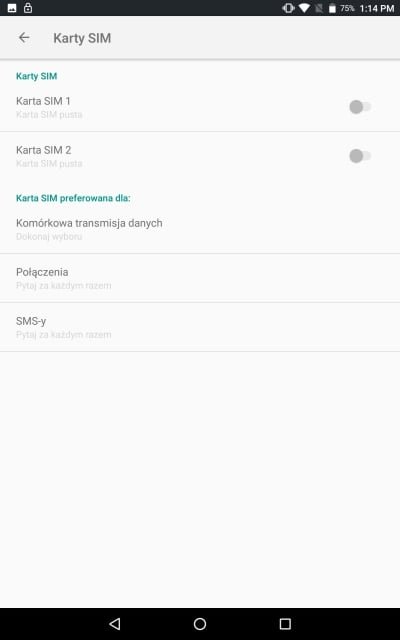Open Komórkowa transmisja danych preference
The image size is (400, 640).
(200, 229)
